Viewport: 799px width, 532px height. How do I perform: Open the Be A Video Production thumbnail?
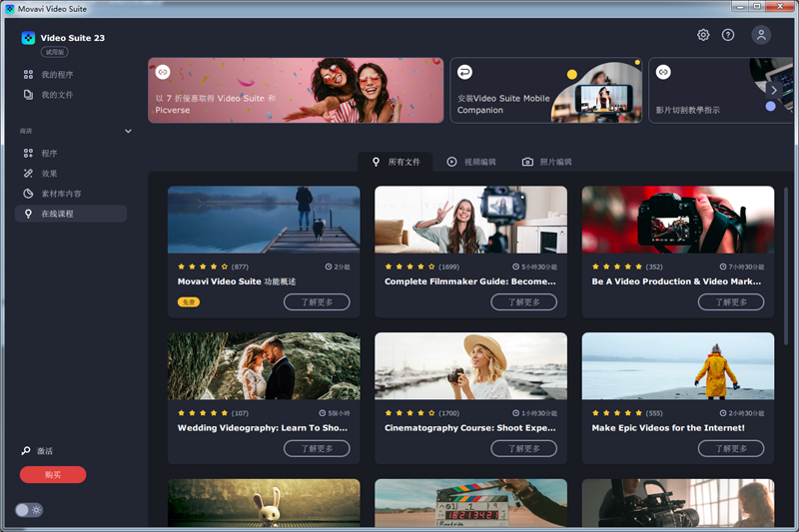click(x=678, y=220)
